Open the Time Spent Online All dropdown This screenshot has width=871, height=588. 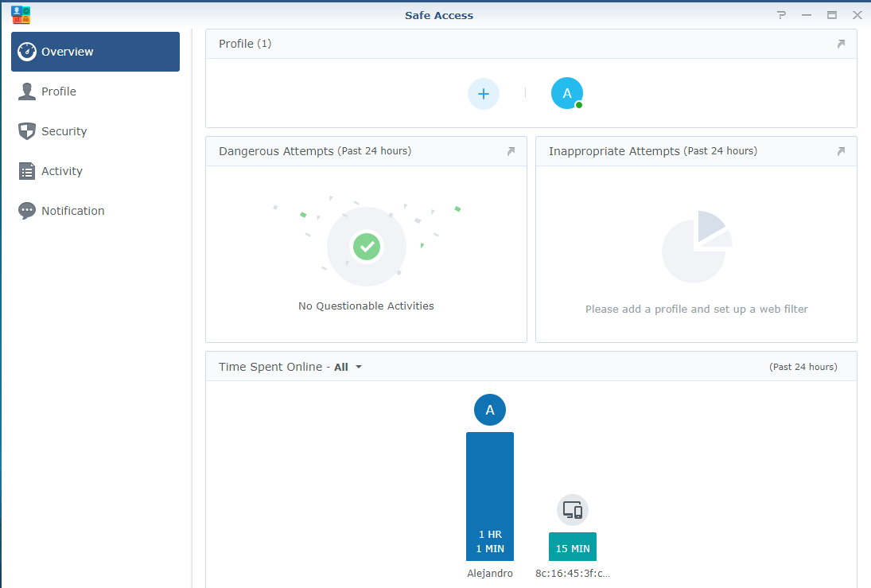point(348,367)
